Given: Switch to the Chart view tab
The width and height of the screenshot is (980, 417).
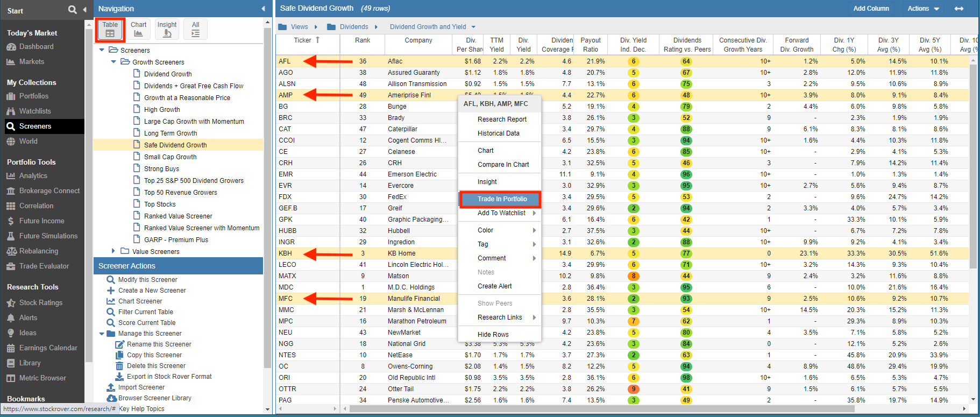Looking at the screenshot, I should pos(139,30).
